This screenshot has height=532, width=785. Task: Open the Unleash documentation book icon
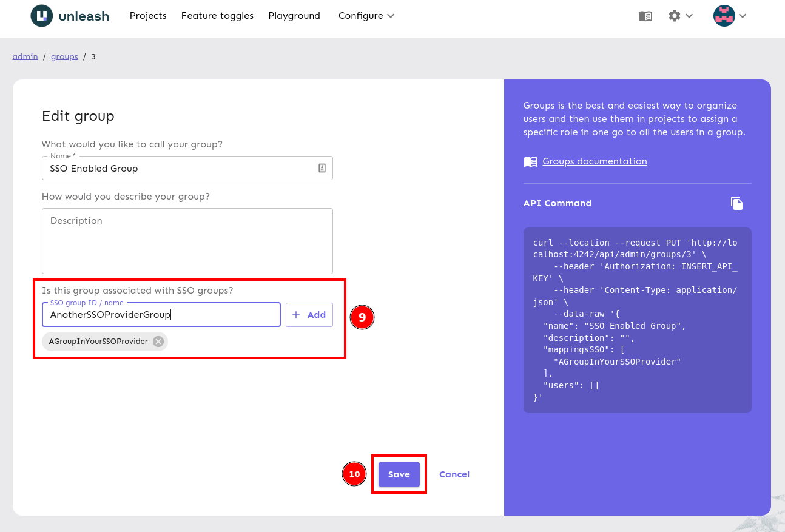(x=645, y=16)
